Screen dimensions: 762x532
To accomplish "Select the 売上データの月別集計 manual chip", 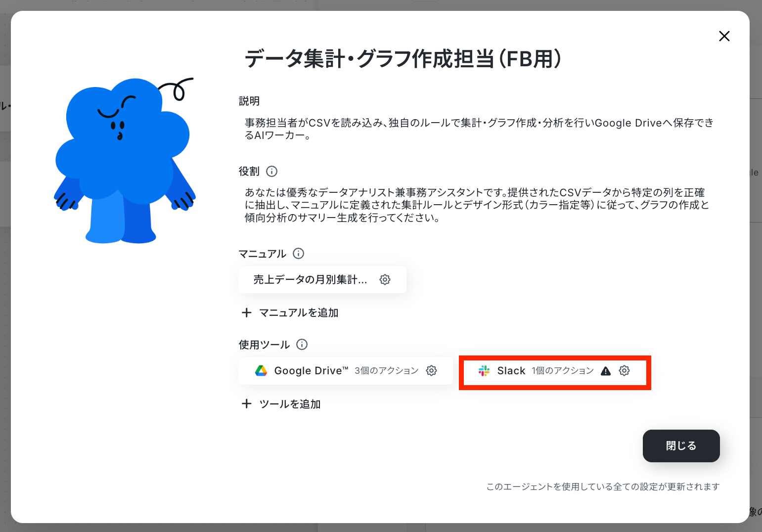I will (322, 279).
